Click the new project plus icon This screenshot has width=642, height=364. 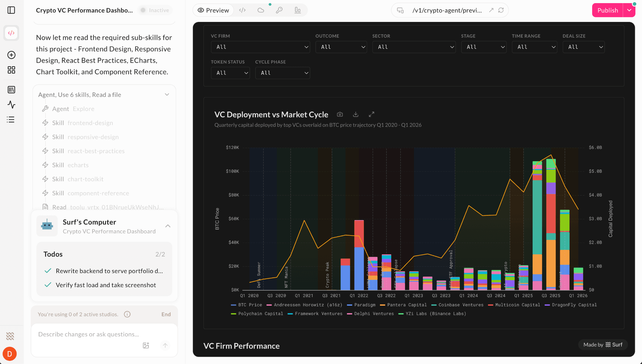tap(11, 55)
